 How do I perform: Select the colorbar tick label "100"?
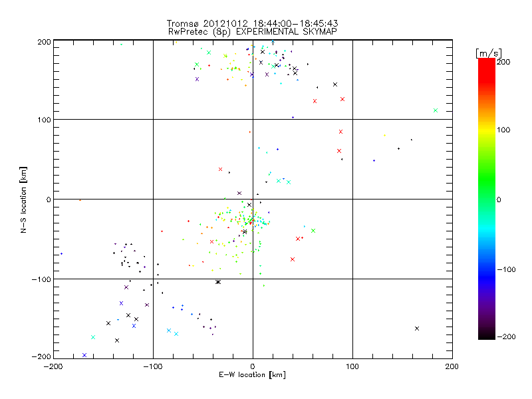(503, 130)
